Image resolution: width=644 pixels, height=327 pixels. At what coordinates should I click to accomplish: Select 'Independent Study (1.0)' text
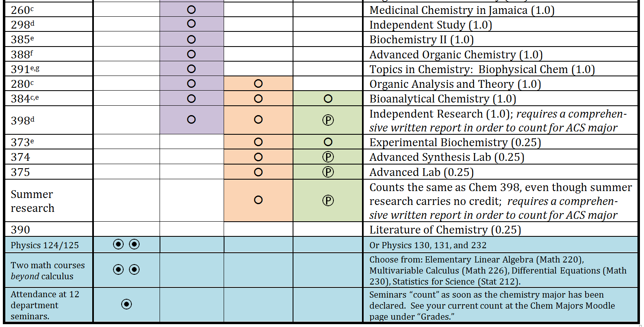coord(431,25)
